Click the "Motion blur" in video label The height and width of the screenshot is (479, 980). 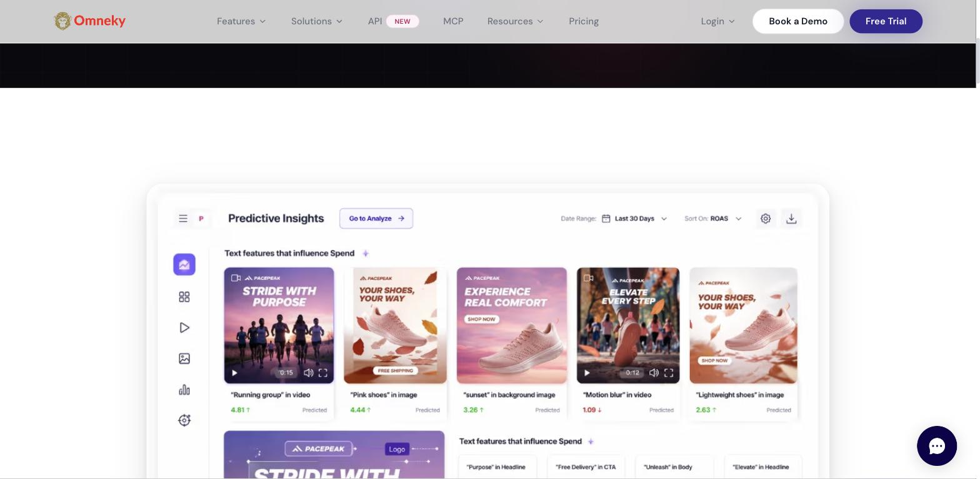click(617, 395)
